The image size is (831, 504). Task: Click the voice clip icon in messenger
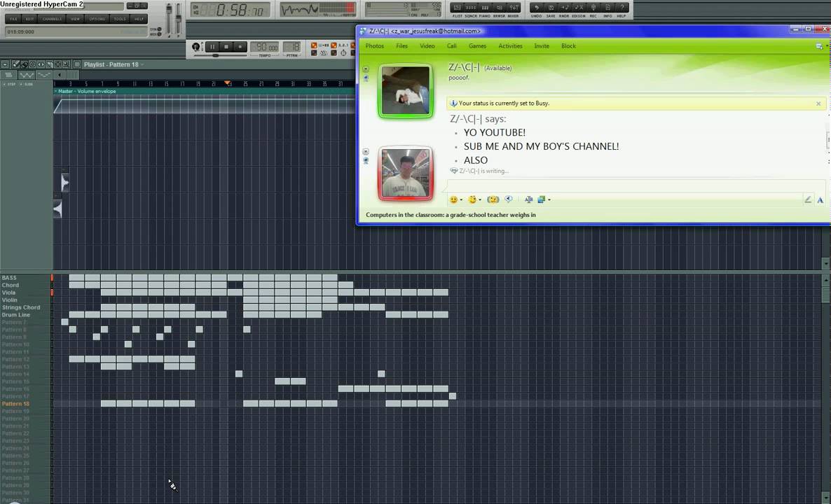(x=509, y=199)
